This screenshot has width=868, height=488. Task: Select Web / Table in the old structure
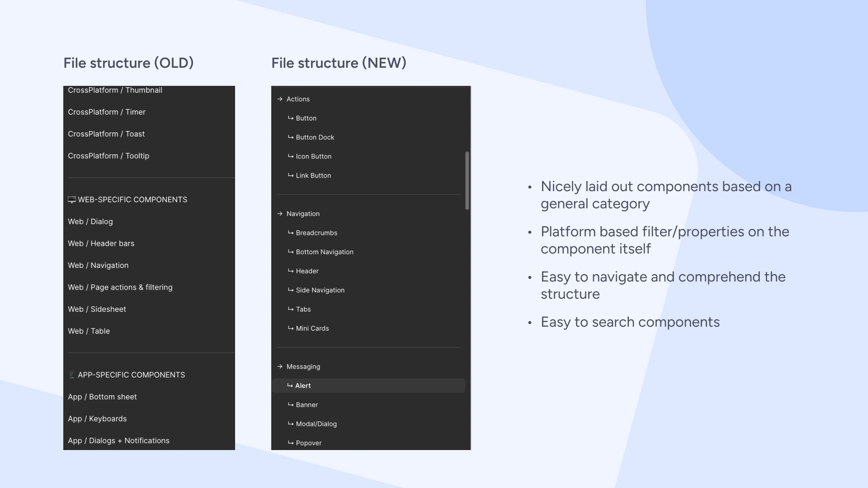click(x=89, y=331)
